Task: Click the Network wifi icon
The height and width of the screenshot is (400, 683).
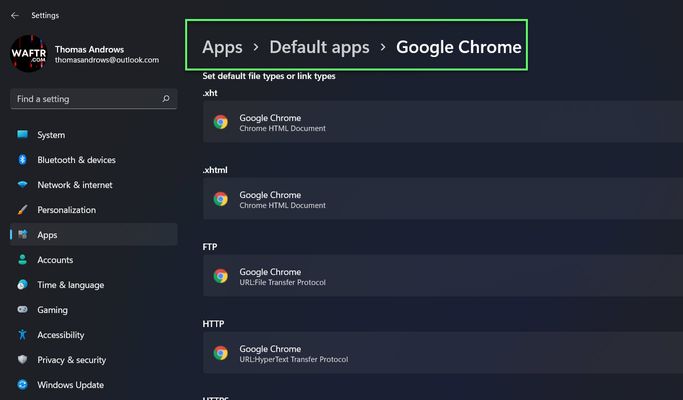Action: [23, 184]
